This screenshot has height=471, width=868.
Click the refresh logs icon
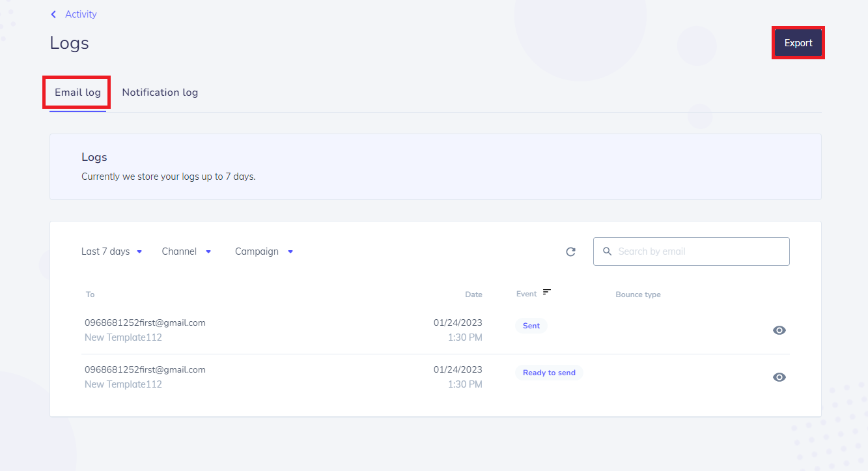(x=570, y=251)
